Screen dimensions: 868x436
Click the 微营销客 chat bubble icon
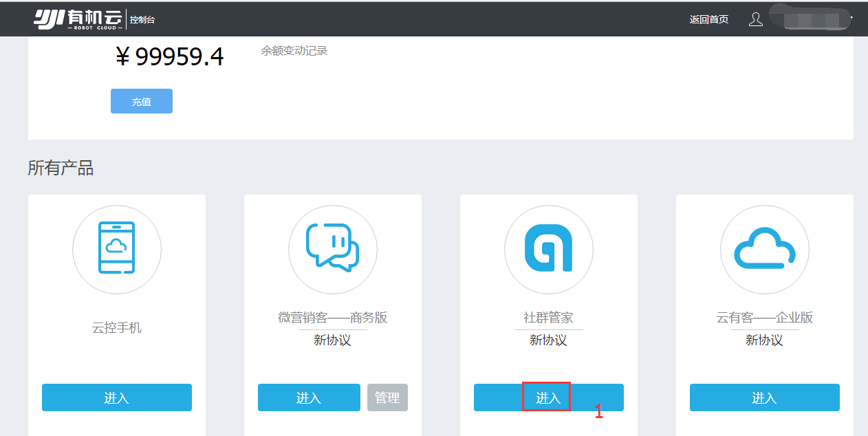(x=333, y=248)
